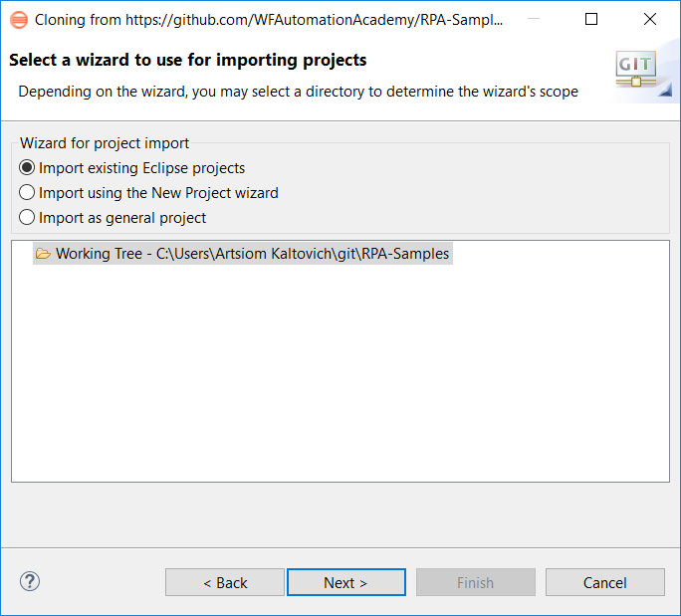The height and width of the screenshot is (616, 681).
Task: Choose Import using the New Project wizard
Action: tap(148, 193)
